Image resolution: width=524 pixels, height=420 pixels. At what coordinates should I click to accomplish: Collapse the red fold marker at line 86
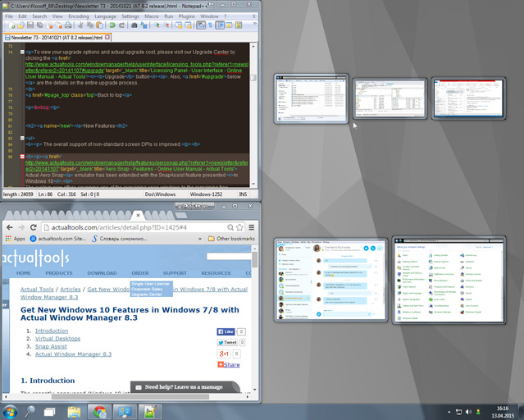click(x=22, y=157)
